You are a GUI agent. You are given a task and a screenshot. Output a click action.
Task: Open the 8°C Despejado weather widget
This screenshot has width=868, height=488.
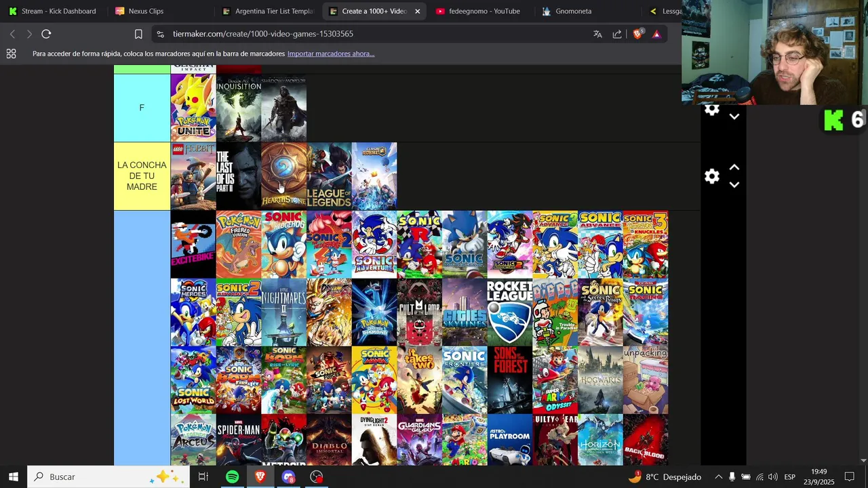click(666, 477)
